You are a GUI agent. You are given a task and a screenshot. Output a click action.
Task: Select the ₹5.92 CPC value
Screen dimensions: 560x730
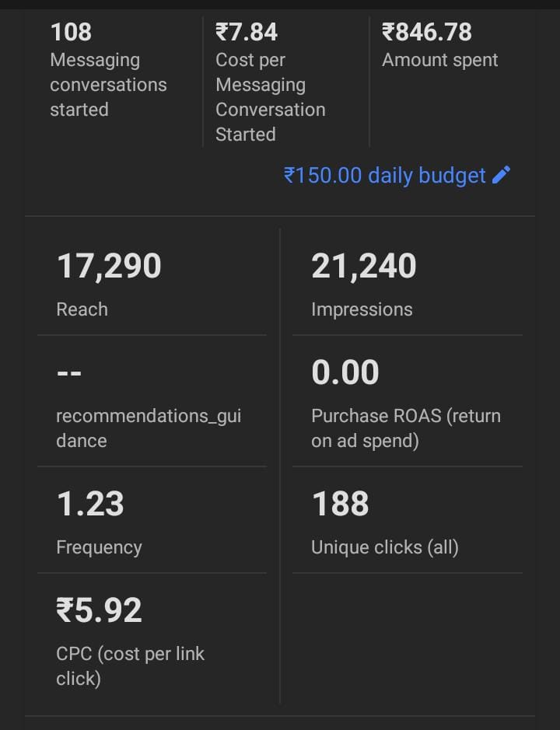[x=99, y=611]
